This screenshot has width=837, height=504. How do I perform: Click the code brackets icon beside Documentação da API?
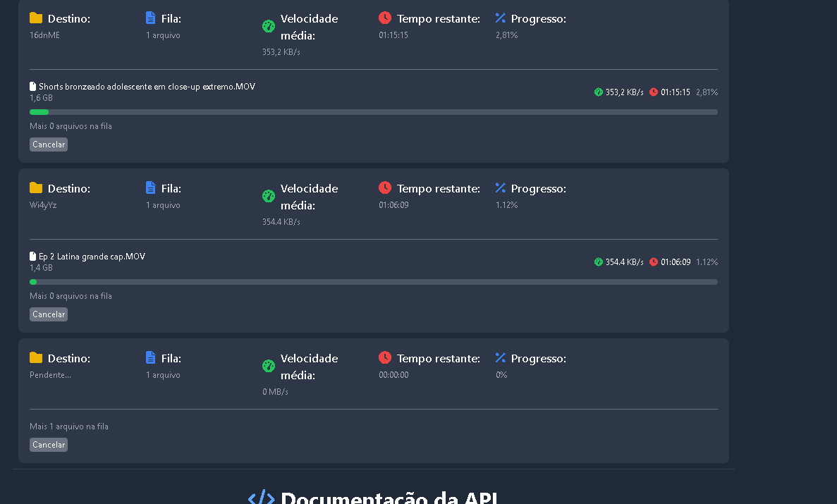click(261, 498)
